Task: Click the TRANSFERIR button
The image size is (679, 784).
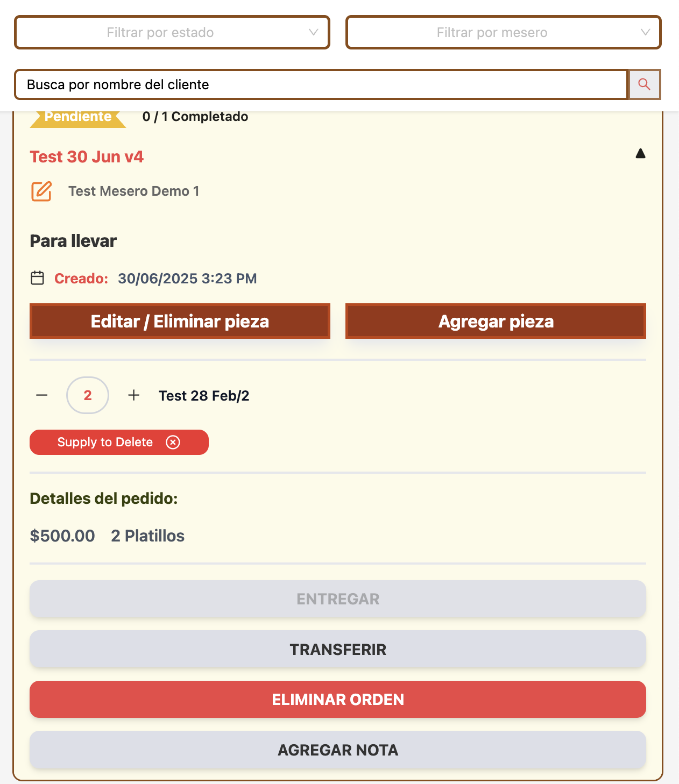Action: click(x=338, y=650)
